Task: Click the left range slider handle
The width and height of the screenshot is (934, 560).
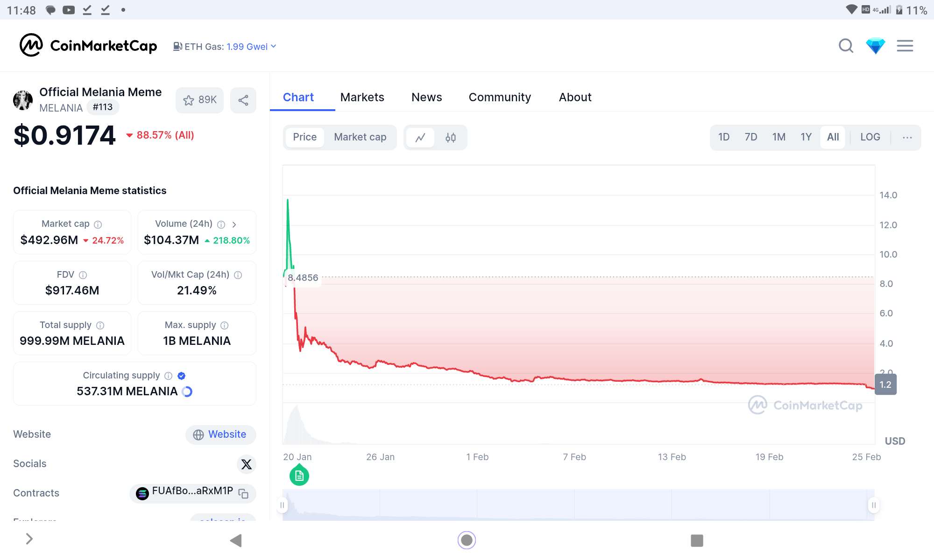Action: 282,505
